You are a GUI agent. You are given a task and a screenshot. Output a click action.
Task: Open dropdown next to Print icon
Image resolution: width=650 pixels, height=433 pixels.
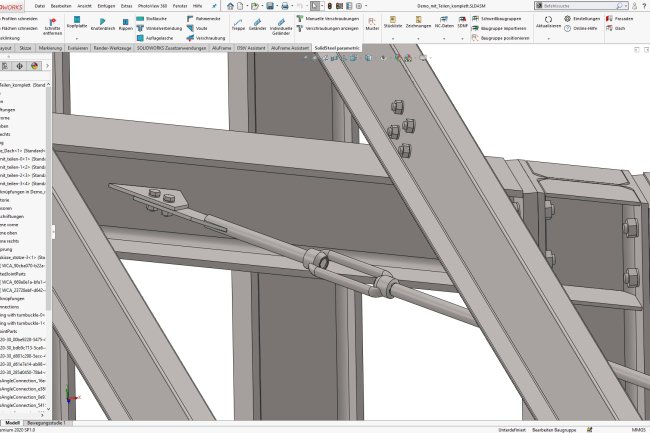(292, 6)
